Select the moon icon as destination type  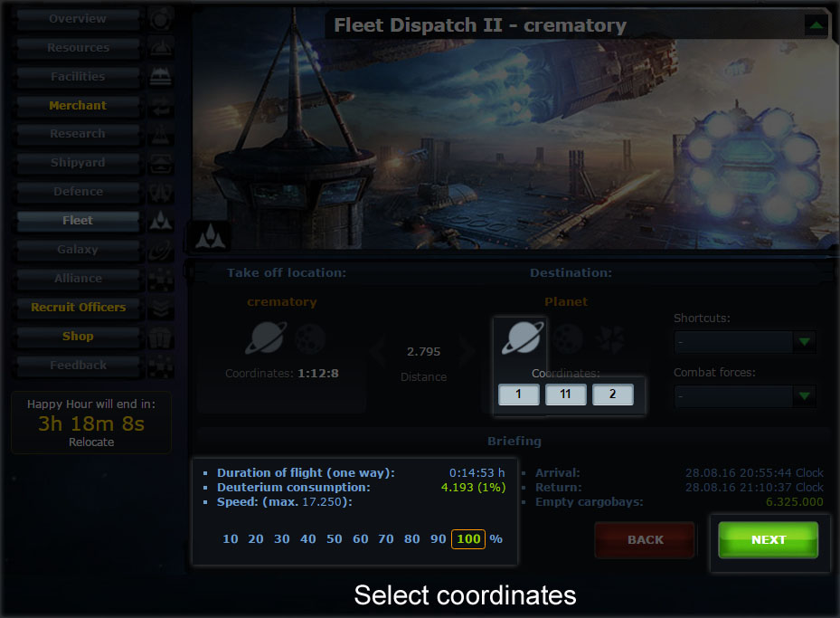coord(568,338)
